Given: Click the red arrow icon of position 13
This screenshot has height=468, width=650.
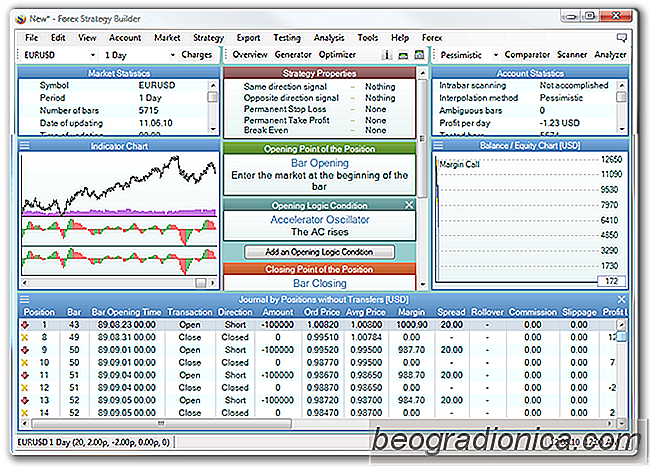Looking at the screenshot, I should pyautogui.click(x=25, y=401).
